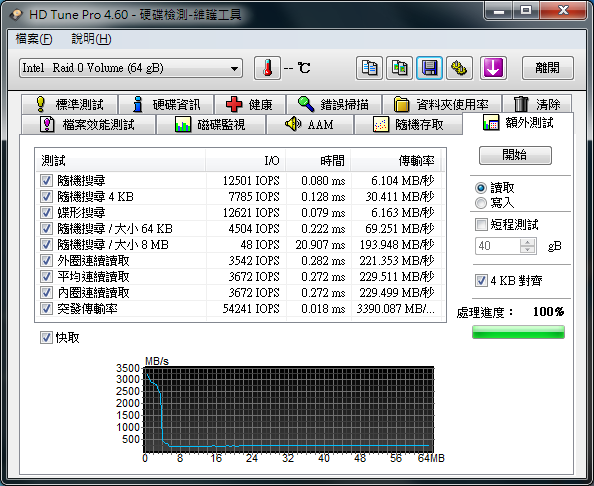Decrease short stroke size with down arrow
Screen dimensions: 594x486
[527, 250]
